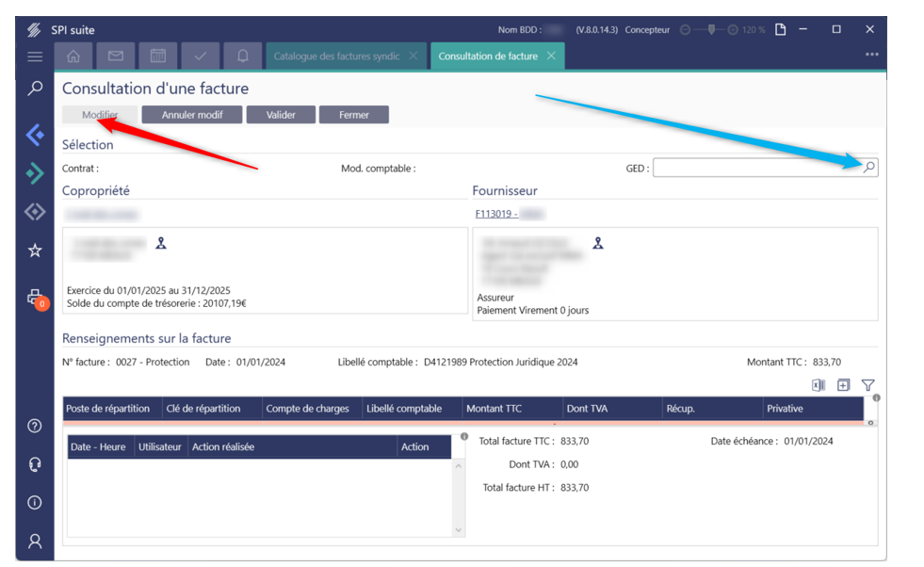Click the Valider button
Screen dimensions: 924x567
pos(281,115)
